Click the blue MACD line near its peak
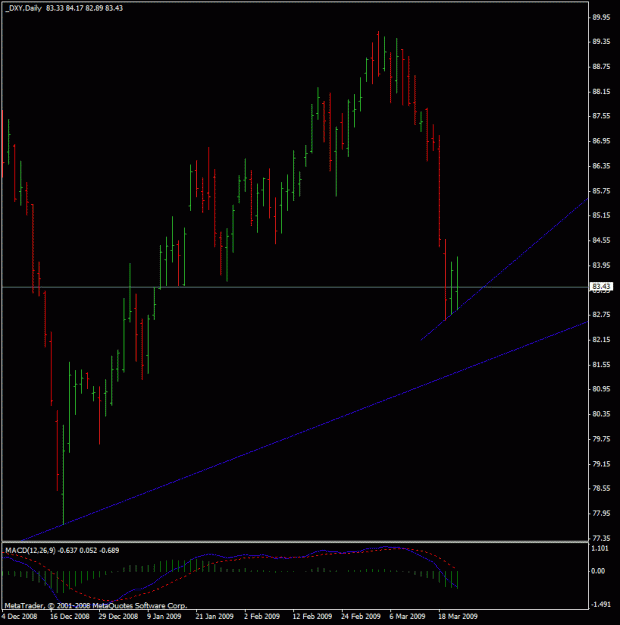The width and height of the screenshot is (620, 625). pos(385,547)
